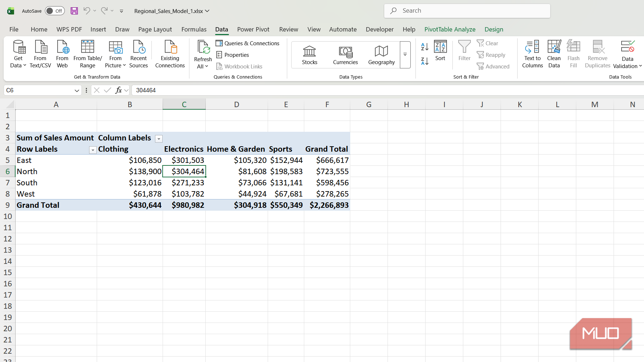644x362 pixels.
Task: Open Data Validation tool
Action: (x=627, y=54)
